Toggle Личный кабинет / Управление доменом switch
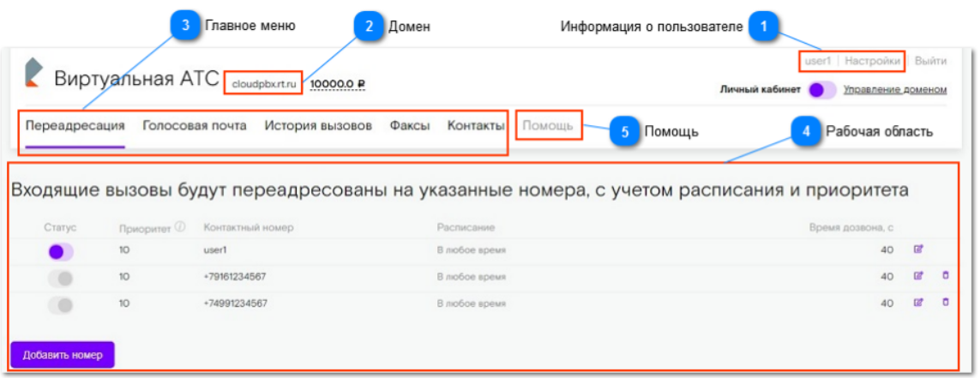 pyautogui.click(x=822, y=90)
